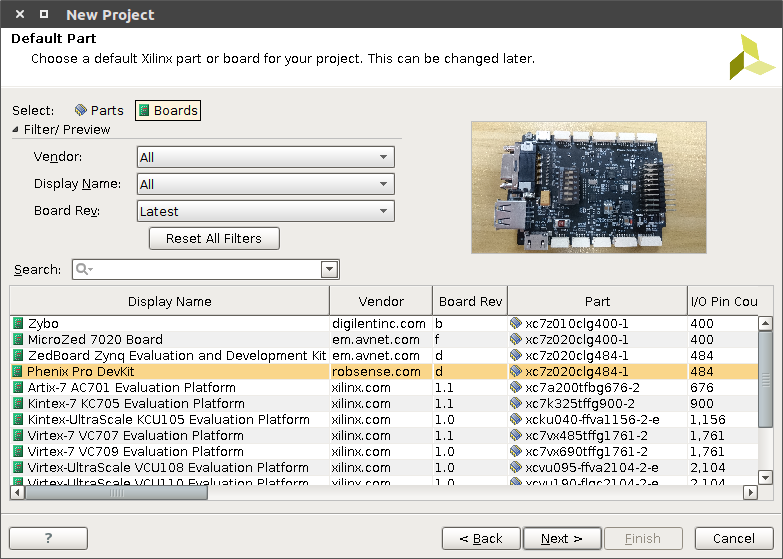Screen dimensions: 783x559
Task: Click Next to continue the wizard
Action: (562, 539)
